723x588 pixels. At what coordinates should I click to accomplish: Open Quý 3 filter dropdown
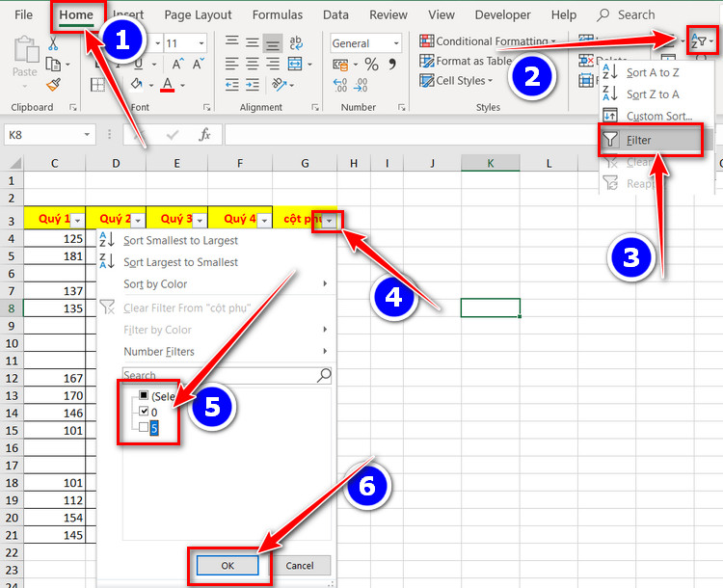click(200, 221)
